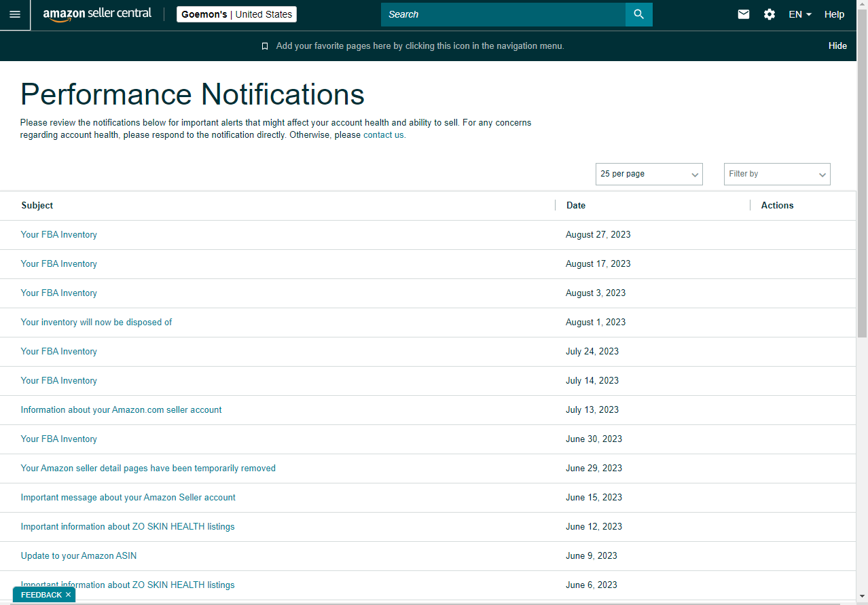The height and width of the screenshot is (605, 868).
Task: Expand the 25 per page dropdown
Action: [x=649, y=174]
